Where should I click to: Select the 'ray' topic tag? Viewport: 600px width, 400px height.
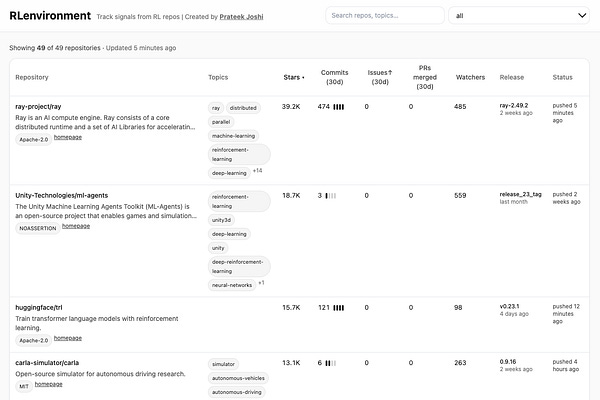(216, 108)
